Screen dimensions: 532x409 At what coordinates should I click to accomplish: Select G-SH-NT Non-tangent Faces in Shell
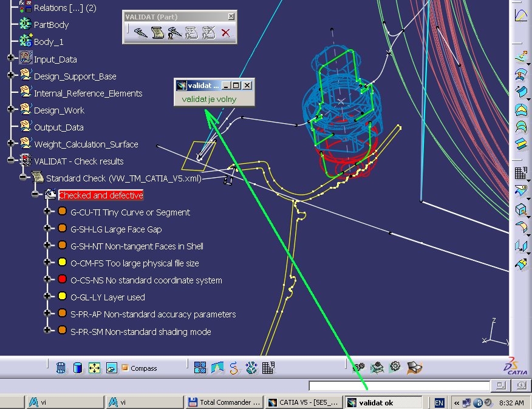pyautogui.click(x=137, y=246)
